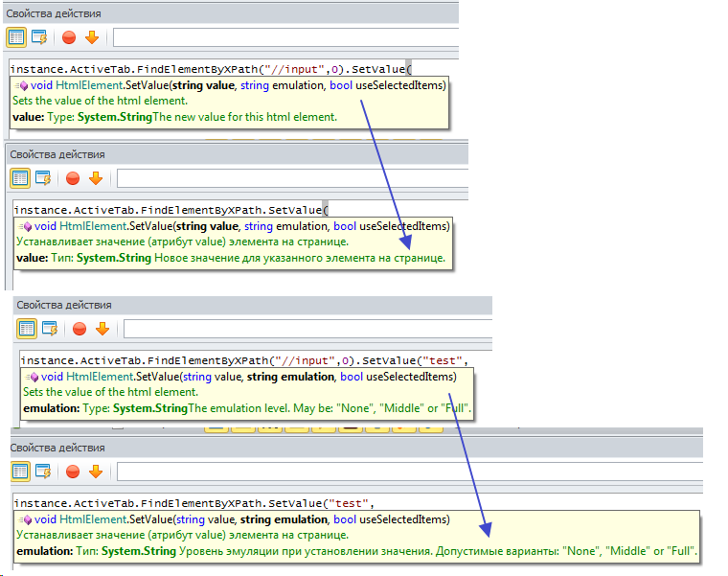728x576 pixels.
Task: Click the window-with-lightning icon in the topmost panel
Action: coord(39,37)
